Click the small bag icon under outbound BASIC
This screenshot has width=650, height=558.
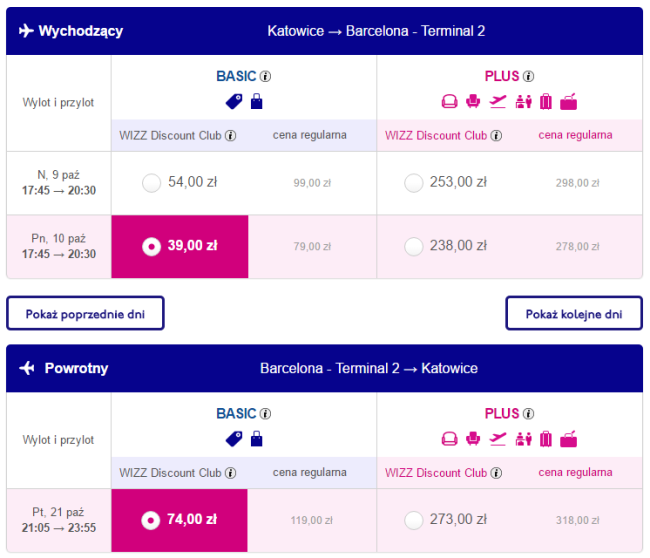pos(257,102)
